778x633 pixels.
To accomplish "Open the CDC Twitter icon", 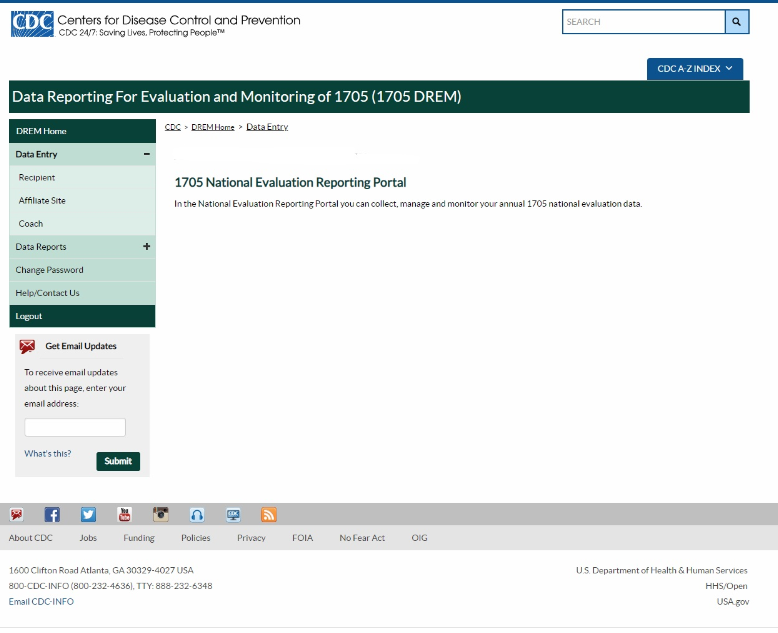I will tap(88, 514).
